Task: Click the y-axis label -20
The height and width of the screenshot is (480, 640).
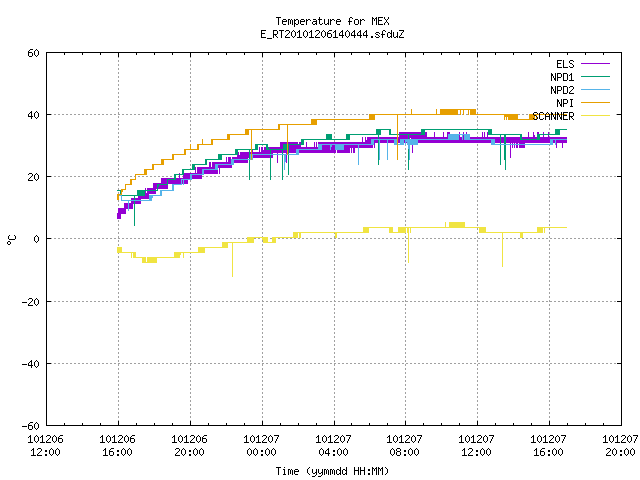Action: (x=31, y=302)
